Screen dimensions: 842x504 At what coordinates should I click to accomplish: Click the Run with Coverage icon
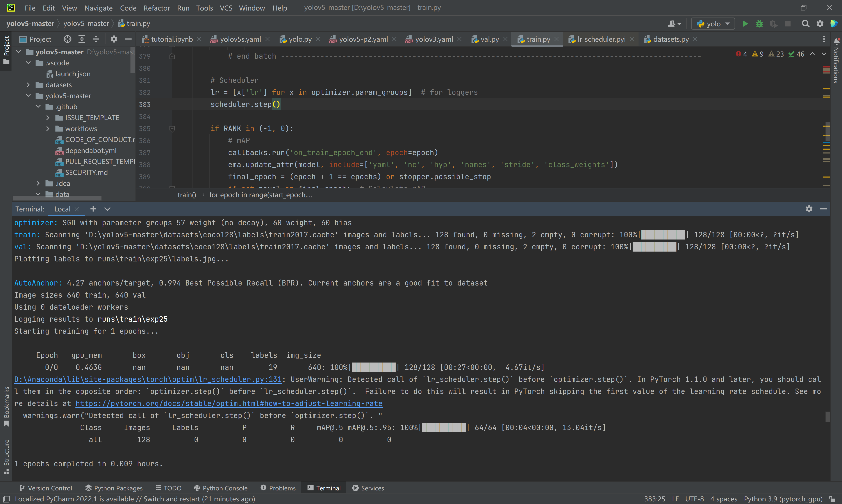(773, 24)
